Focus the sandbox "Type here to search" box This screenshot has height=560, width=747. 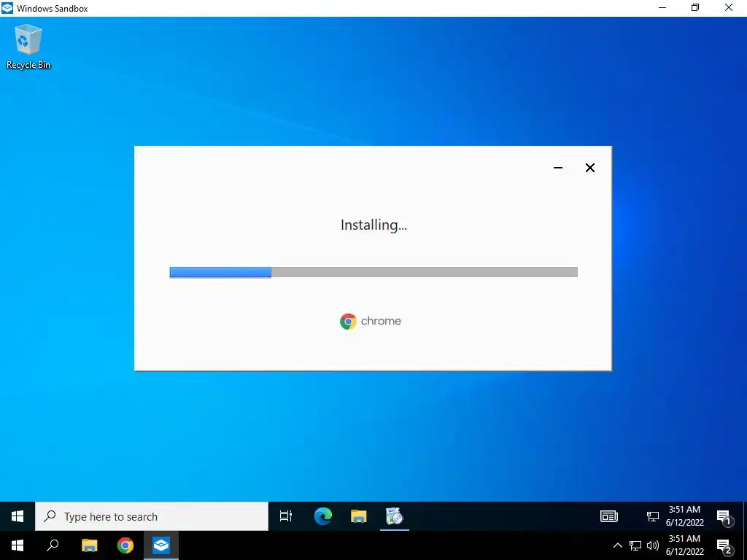(x=152, y=516)
